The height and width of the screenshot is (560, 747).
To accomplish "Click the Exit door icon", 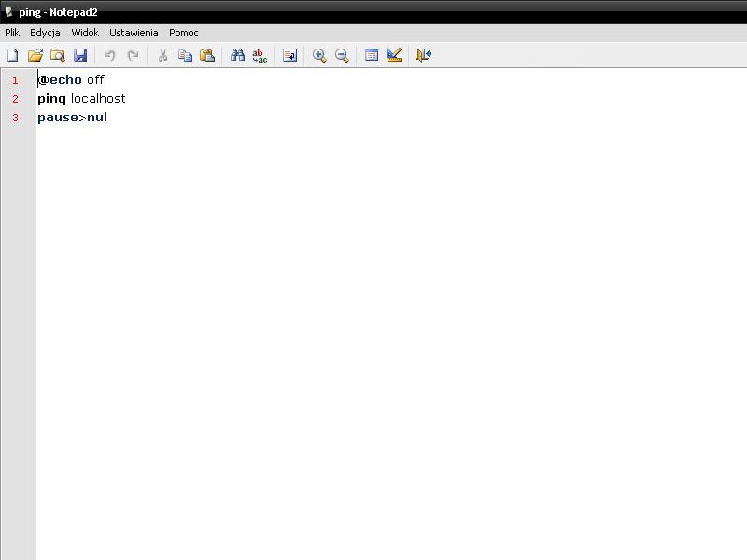I will click(424, 55).
